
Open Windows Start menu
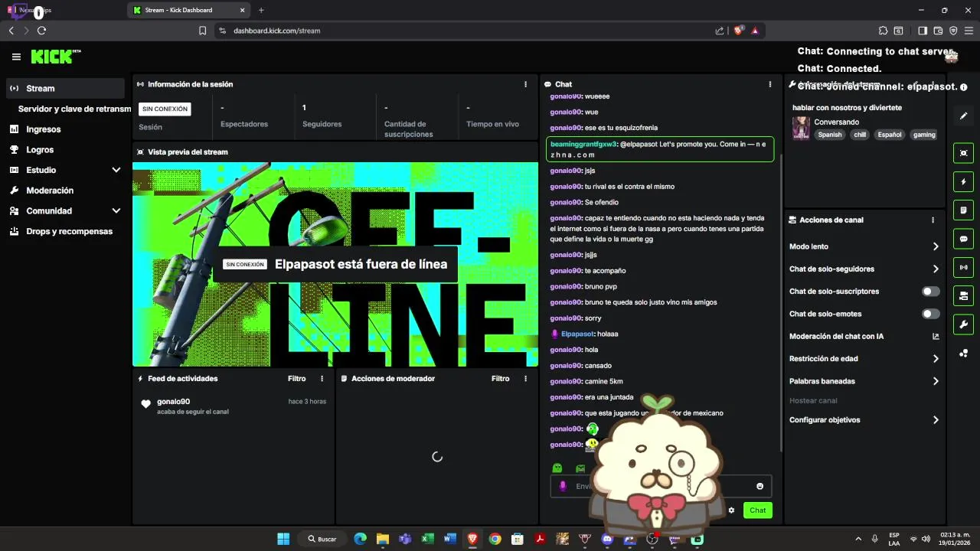(x=283, y=539)
